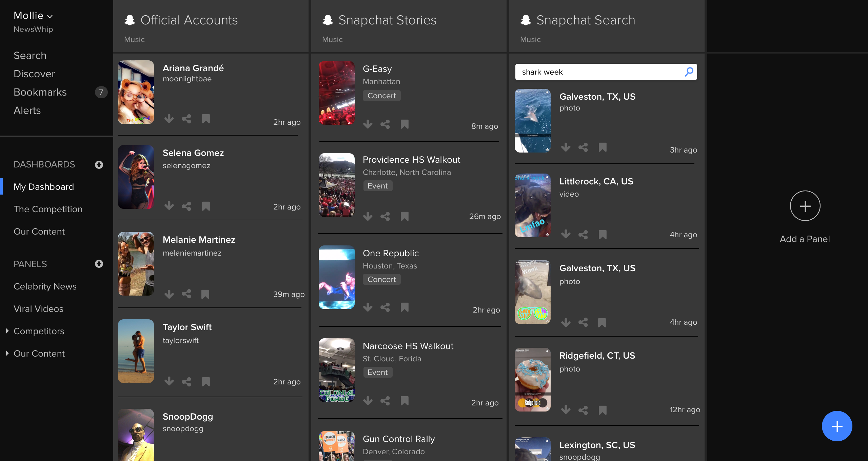Image resolution: width=868 pixels, height=461 pixels.
Task: Download Ariana Grandé's snap
Action: coord(169,119)
